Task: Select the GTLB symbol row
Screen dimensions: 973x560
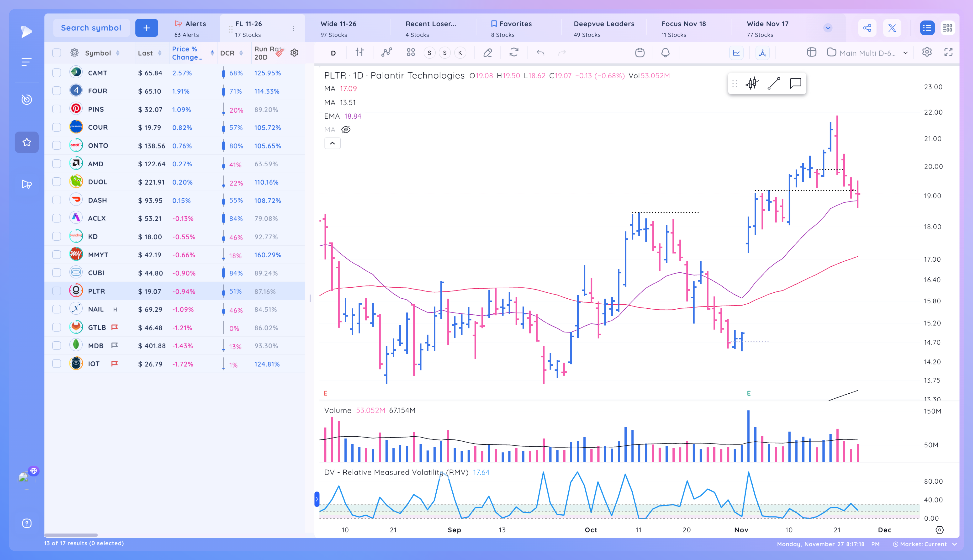Action: click(175, 327)
